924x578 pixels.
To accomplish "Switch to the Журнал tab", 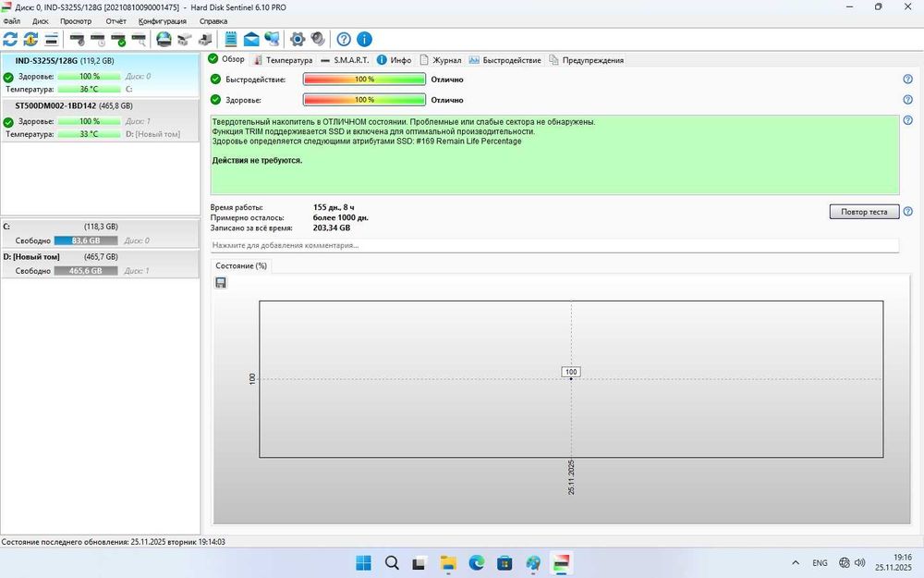I will (440, 60).
